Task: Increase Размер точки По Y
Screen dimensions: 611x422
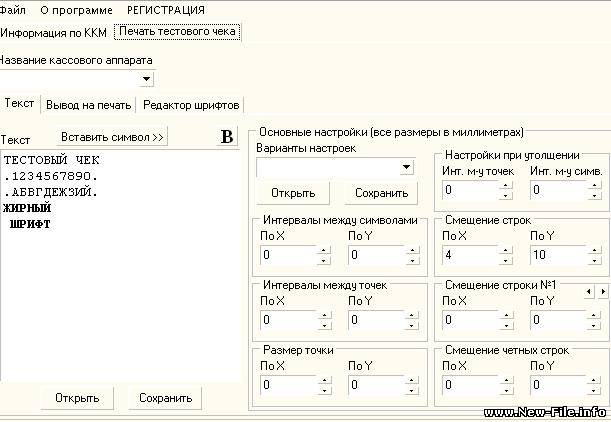Action: 412,380
